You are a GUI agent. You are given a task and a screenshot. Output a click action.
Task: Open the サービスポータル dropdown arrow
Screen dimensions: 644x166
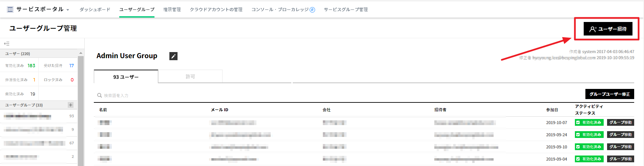click(x=68, y=10)
